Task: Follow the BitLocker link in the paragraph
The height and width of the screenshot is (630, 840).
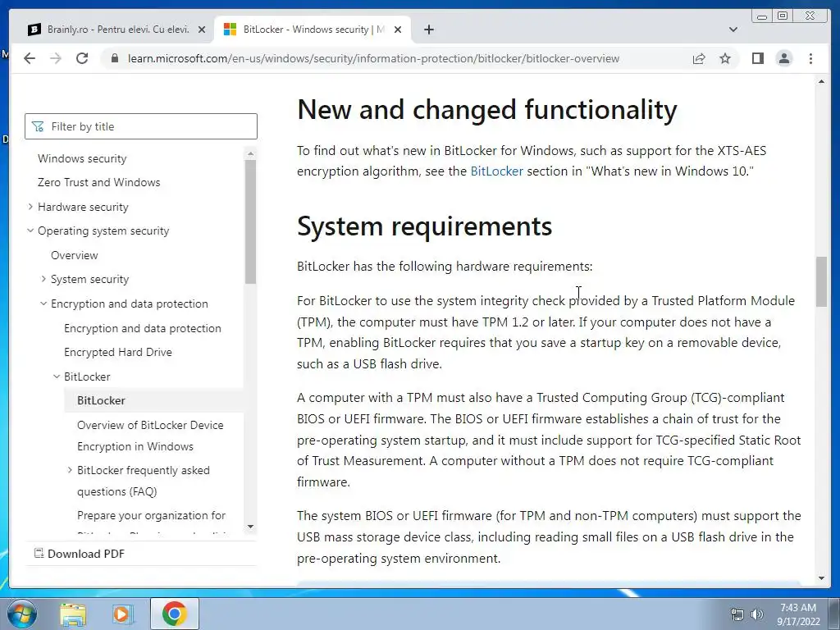Action: [496, 171]
